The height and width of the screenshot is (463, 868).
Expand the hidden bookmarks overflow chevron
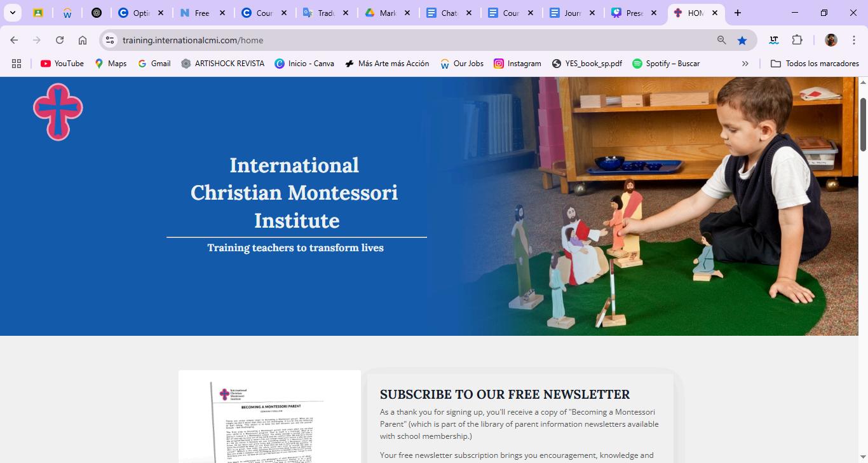pyautogui.click(x=745, y=64)
